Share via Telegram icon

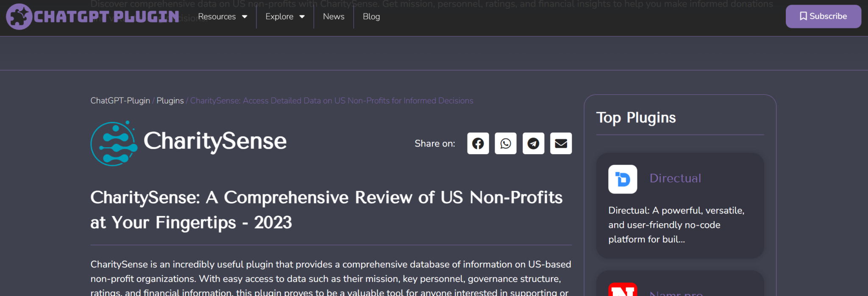tap(533, 144)
